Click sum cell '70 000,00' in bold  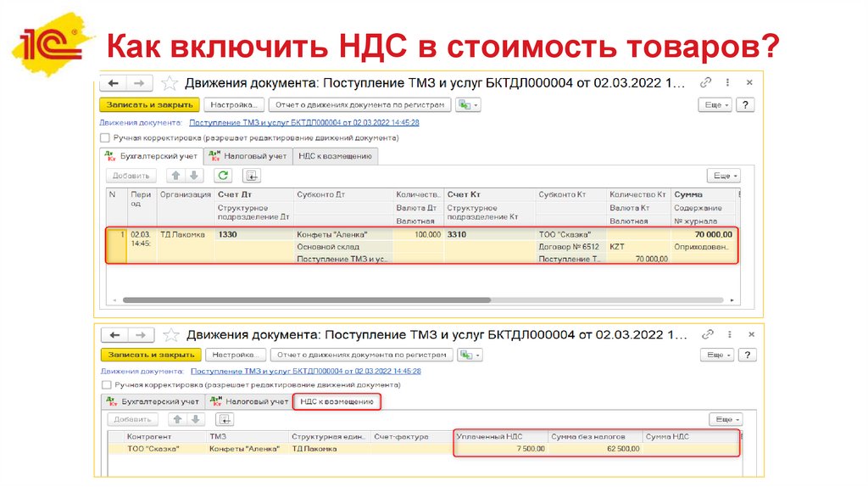click(704, 234)
